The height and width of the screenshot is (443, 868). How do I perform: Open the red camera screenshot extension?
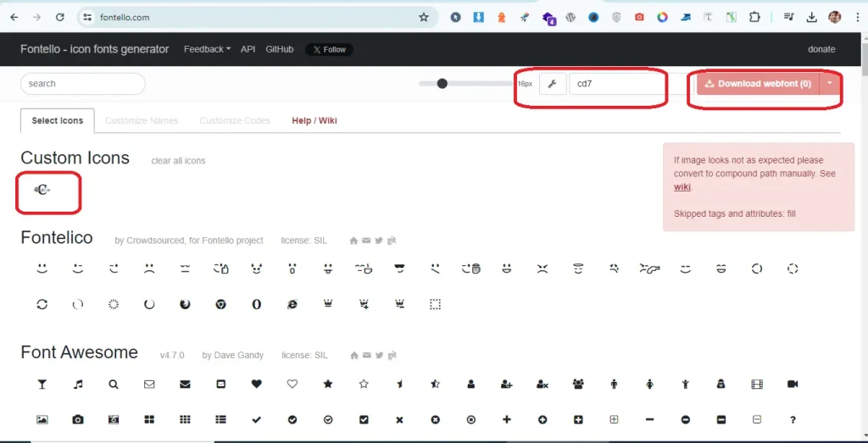click(639, 17)
